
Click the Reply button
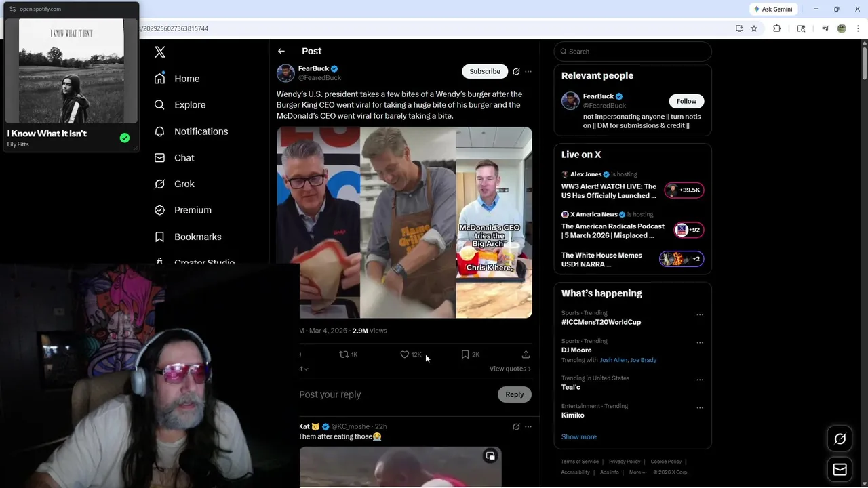tap(515, 394)
